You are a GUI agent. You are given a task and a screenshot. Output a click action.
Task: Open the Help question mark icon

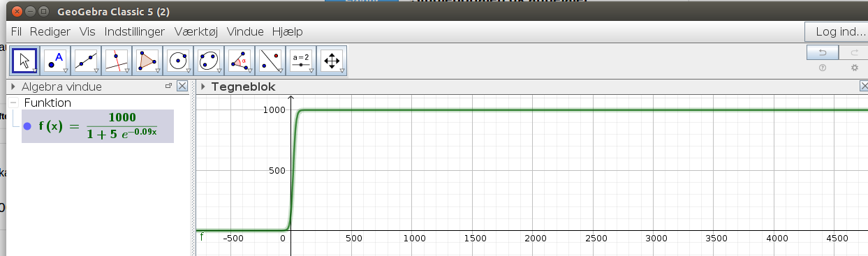[822, 68]
